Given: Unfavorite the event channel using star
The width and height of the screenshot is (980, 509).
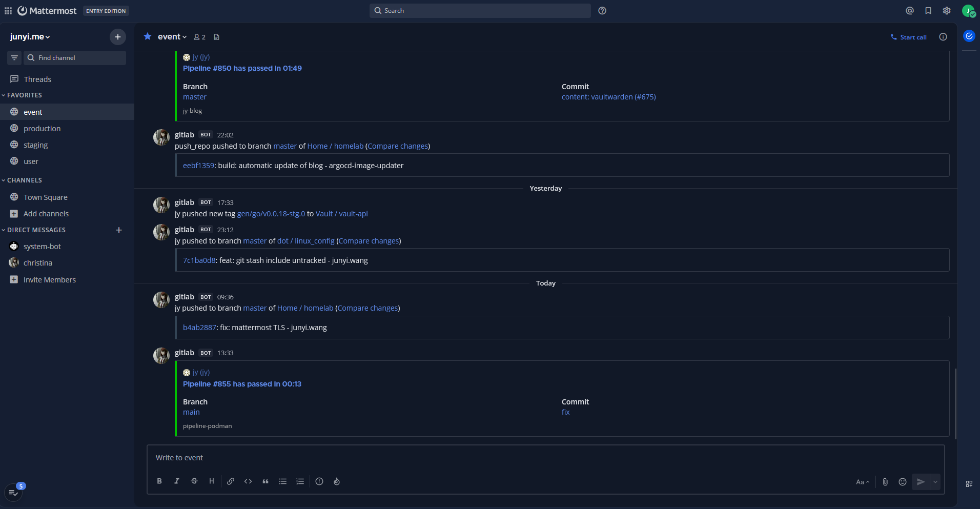Looking at the screenshot, I should 148,36.
